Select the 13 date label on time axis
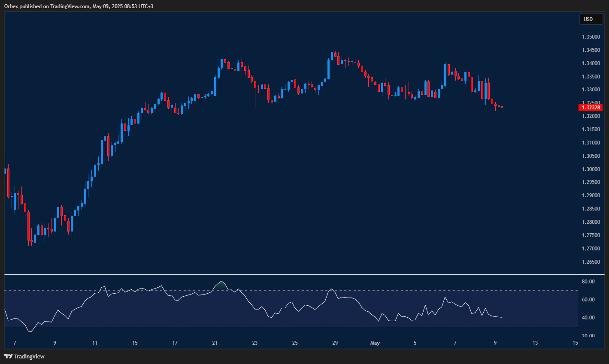The image size is (609, 364). pos(535,343)
